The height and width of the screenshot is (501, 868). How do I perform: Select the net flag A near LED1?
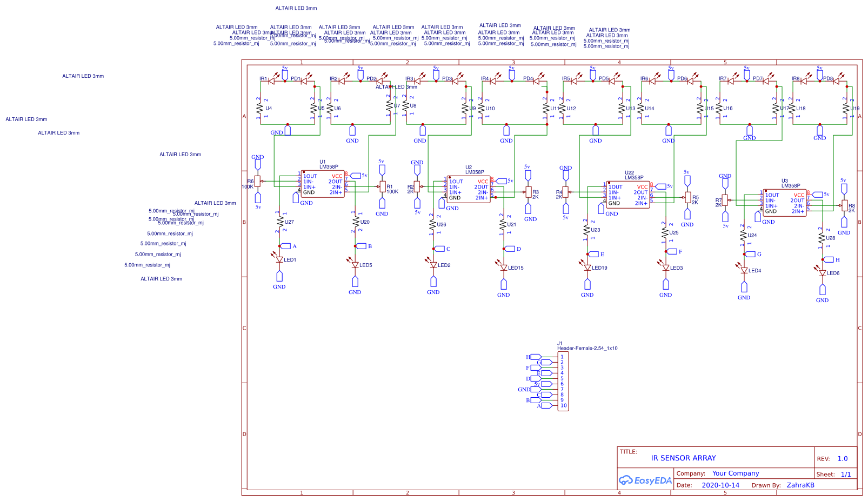tap(286, 245)
